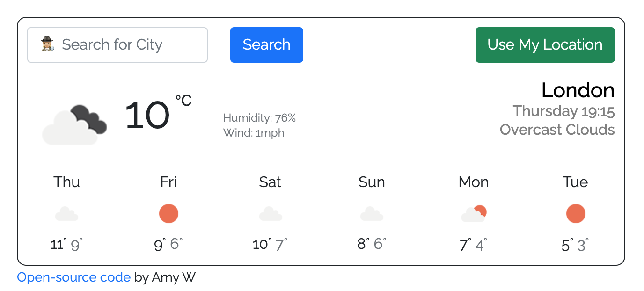Click Thursday's cloud forecast icon
Screen dimensions: 644x291
click(x=66, y=214)
